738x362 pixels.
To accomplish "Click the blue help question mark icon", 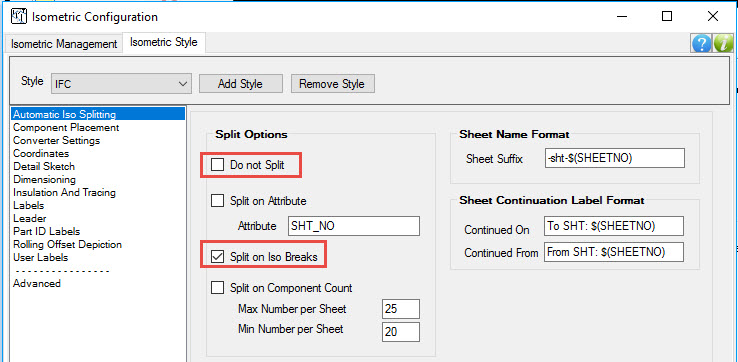I will click(701, 43).
